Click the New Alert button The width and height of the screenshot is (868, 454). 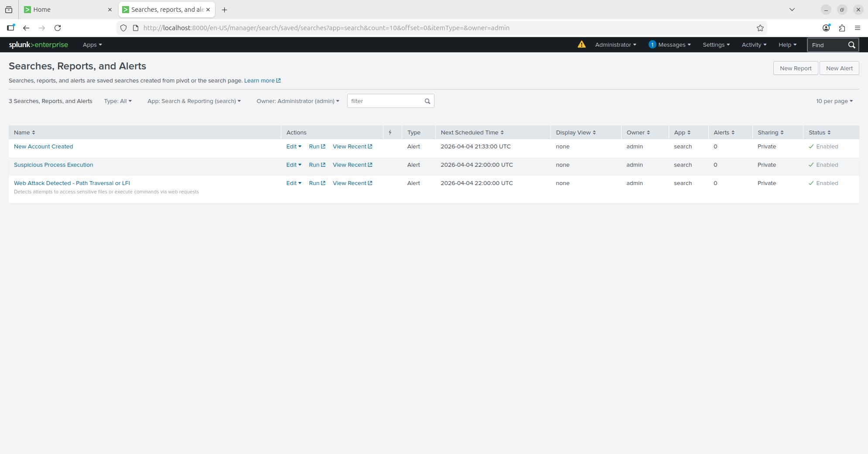pos(839,69)
